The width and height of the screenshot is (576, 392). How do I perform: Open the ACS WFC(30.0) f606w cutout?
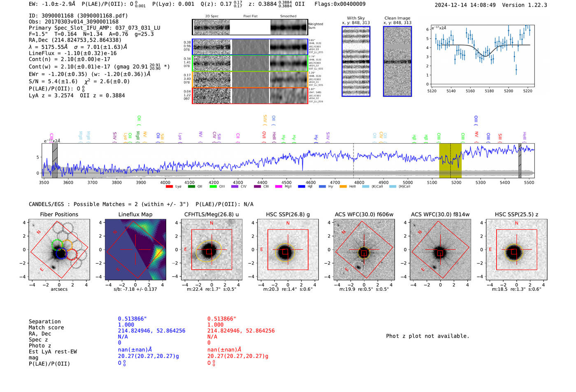click(364, 249)
